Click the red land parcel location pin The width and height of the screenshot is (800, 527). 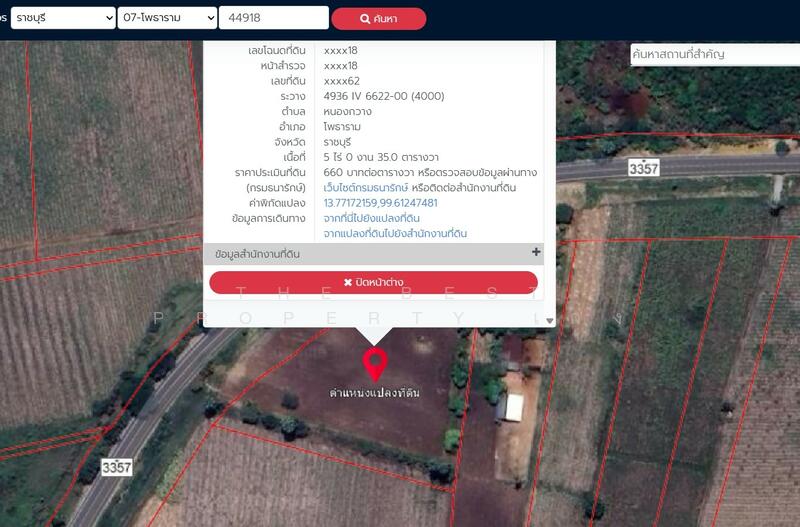pyautogui.click(x=375, y=362)
